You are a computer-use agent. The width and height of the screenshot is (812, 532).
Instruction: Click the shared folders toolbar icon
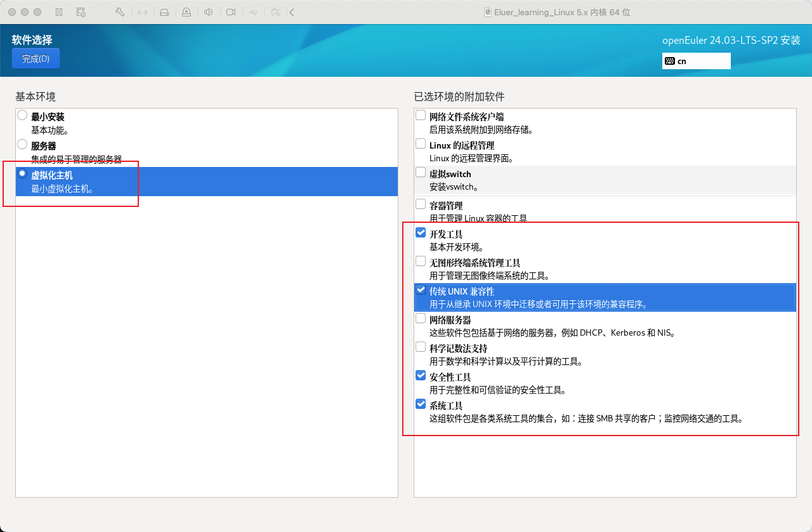pyautogui.click(x=275, y=12)
